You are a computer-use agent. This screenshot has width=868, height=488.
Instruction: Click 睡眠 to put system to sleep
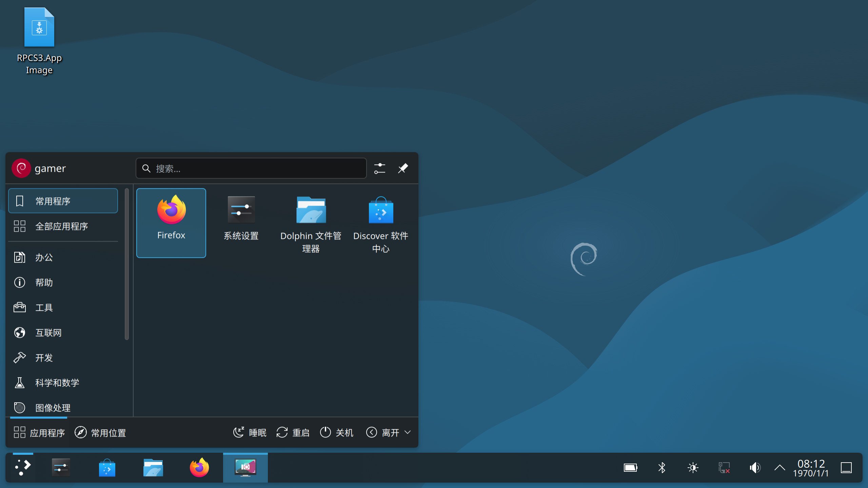click(x=250, y=432)
